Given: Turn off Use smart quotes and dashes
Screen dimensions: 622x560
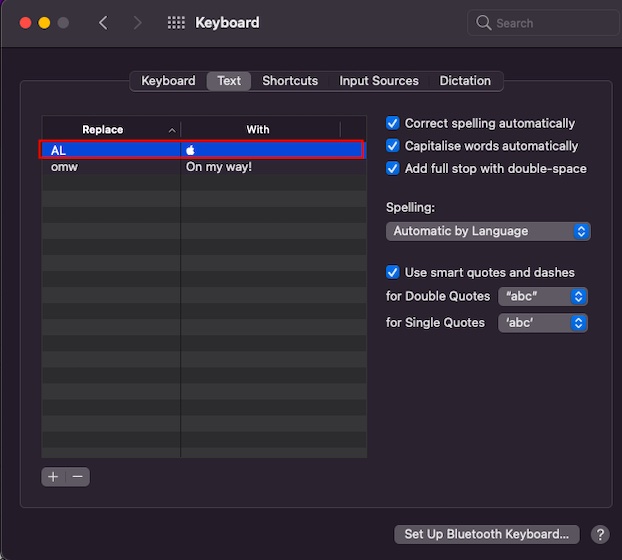Looking at the screenshot, I should pos(393,272).
